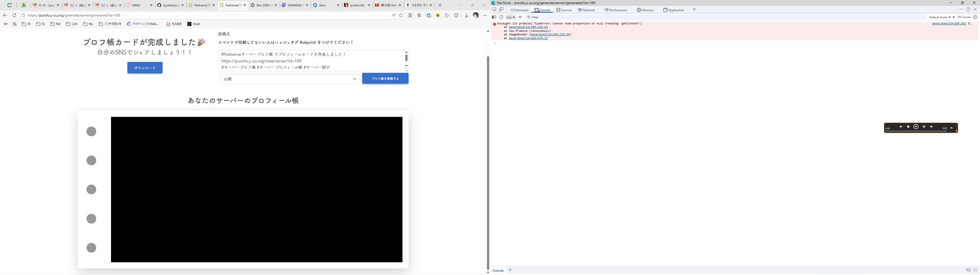Toggle the console sidebar panel
This screenshot has width=980, height=275.
[x=494, y=17]
